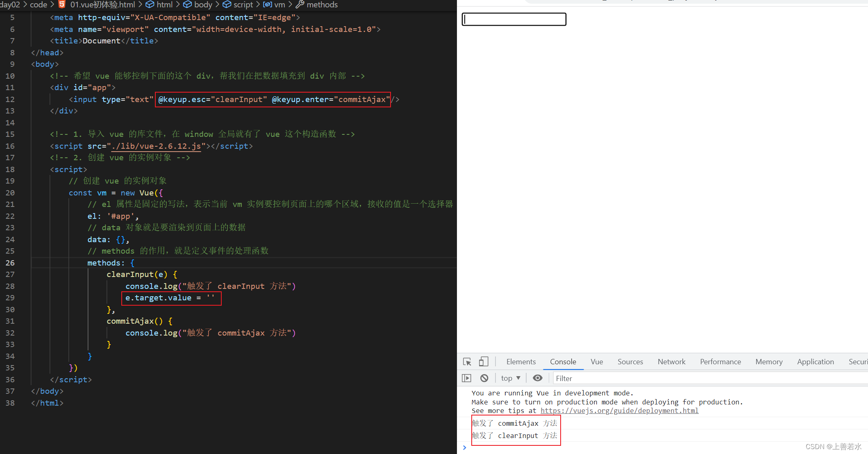868x454 pixels.
Task: Select the Console tab
Action: [x=563, y=362]
